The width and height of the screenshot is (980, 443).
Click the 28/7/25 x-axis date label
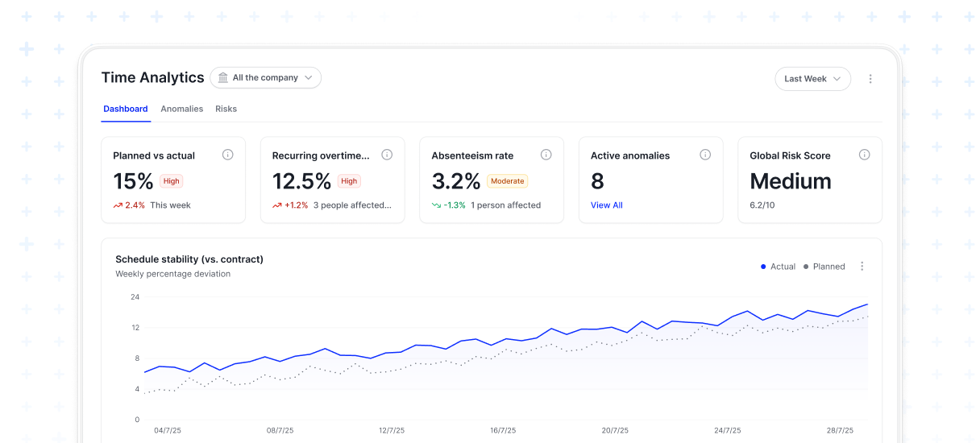pyautogui.click(x=841, y=431)
